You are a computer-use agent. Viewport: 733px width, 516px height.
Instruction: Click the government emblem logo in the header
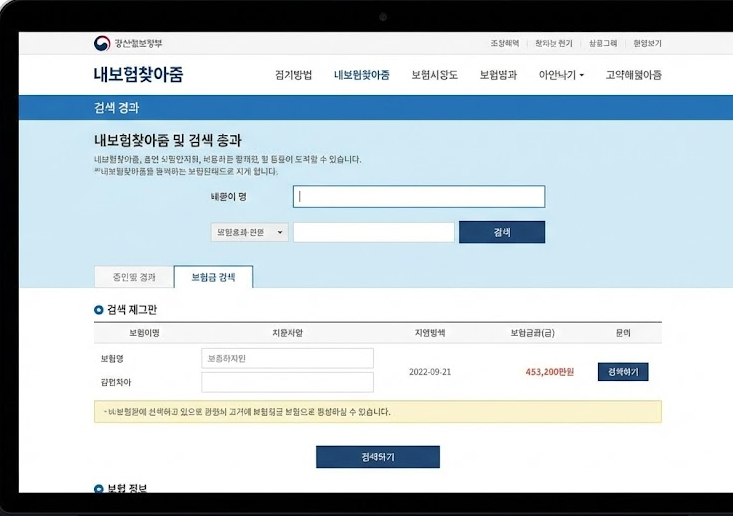point(101,43)
